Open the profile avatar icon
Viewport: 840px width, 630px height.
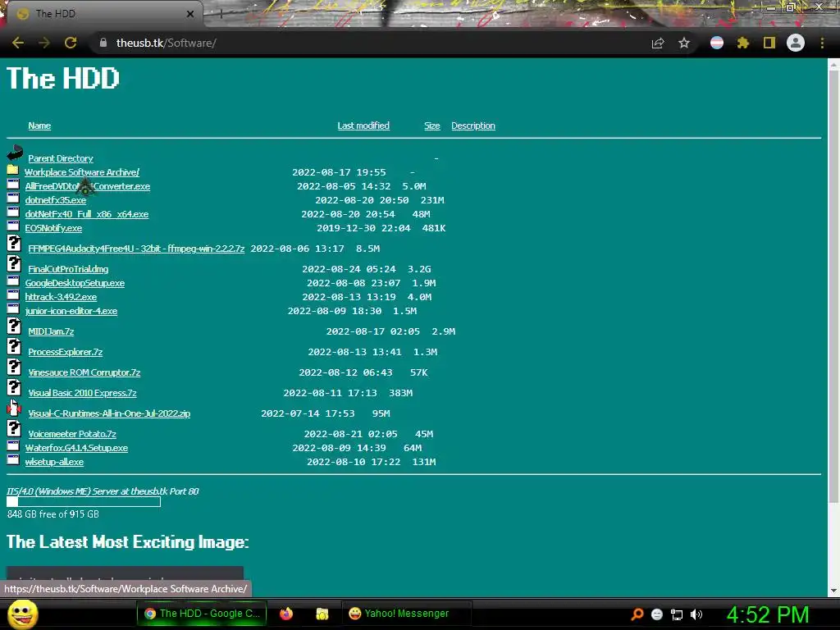pos(796,43)
